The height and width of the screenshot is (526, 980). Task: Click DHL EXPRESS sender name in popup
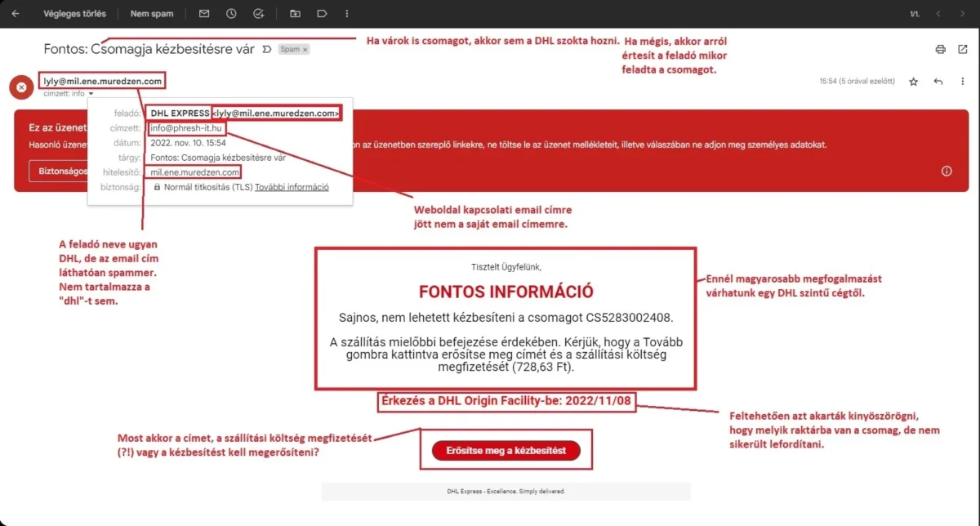pos(180,114)
